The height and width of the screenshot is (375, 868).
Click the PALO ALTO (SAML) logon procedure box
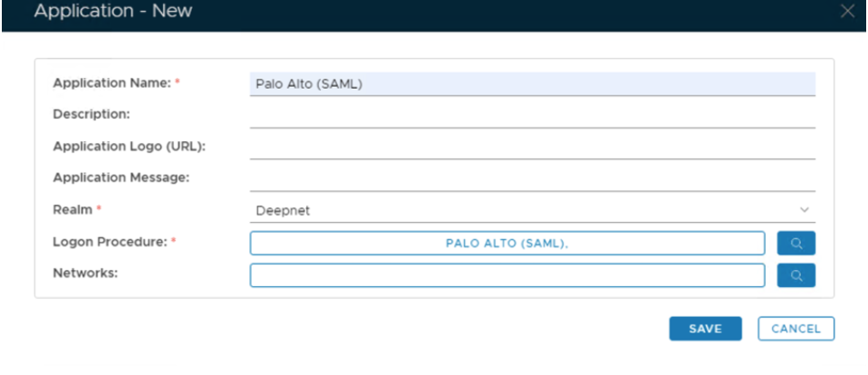(x=507, y=243)
